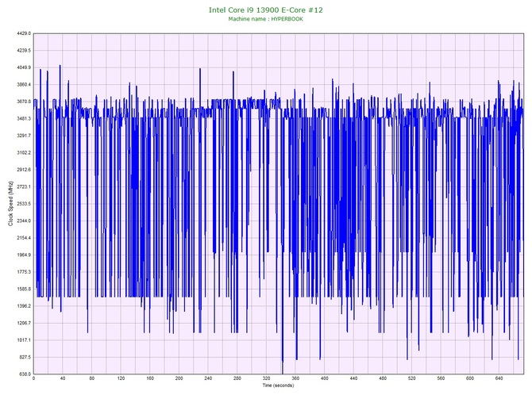Click the 3481.3 y-axis value

click(x=24, y=119)
